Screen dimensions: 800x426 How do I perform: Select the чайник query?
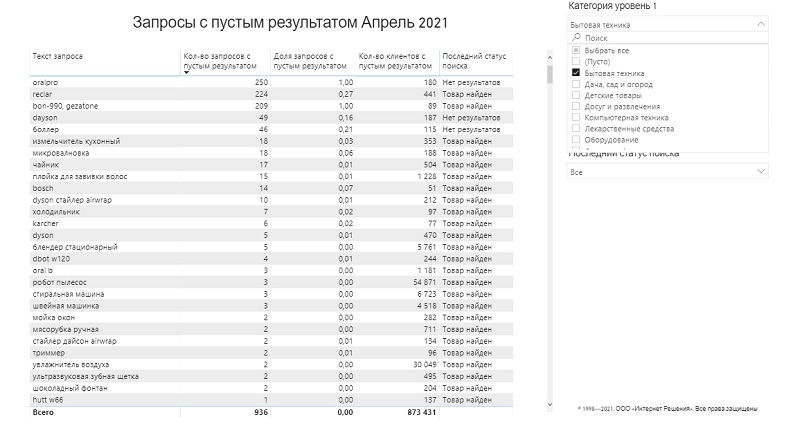(x=46, y=164)
